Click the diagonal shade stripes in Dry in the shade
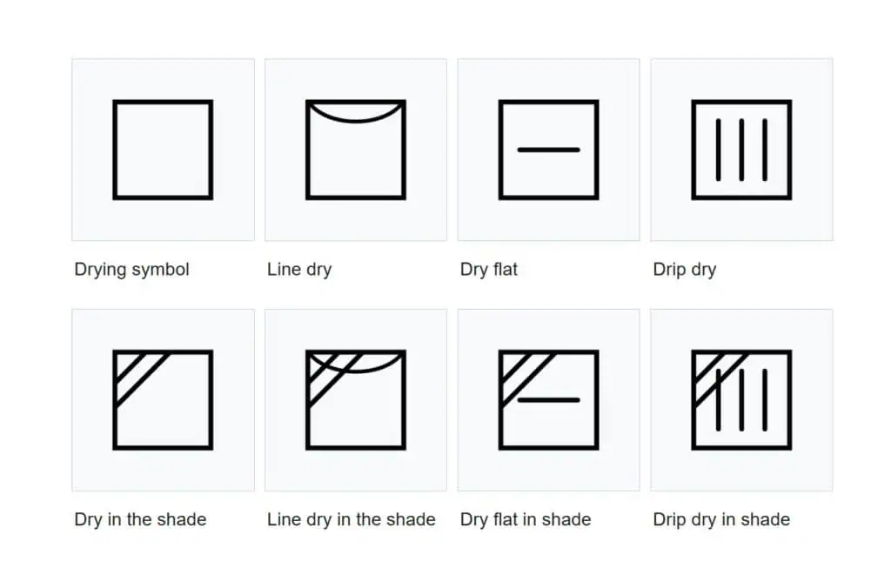 click(138, 375)
